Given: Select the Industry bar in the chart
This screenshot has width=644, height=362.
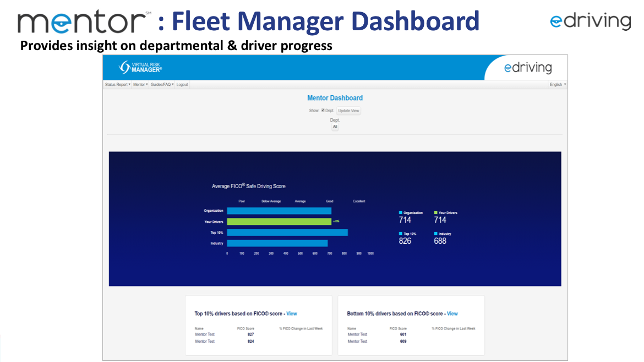Looking at the screenshot, I should [x=277, y=243].
